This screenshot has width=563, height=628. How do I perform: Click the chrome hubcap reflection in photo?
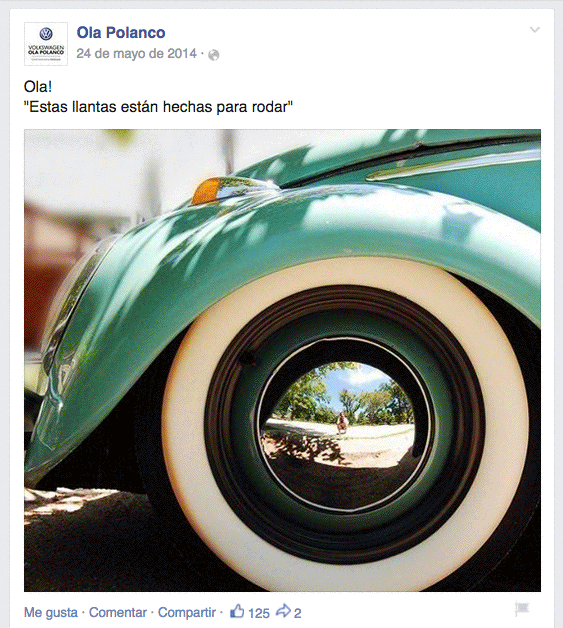coord(337,415)
